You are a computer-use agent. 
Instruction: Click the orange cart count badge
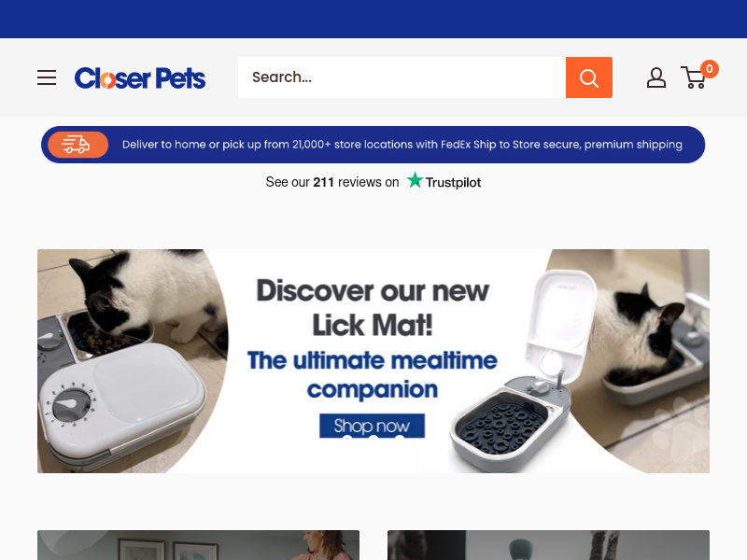710,69
